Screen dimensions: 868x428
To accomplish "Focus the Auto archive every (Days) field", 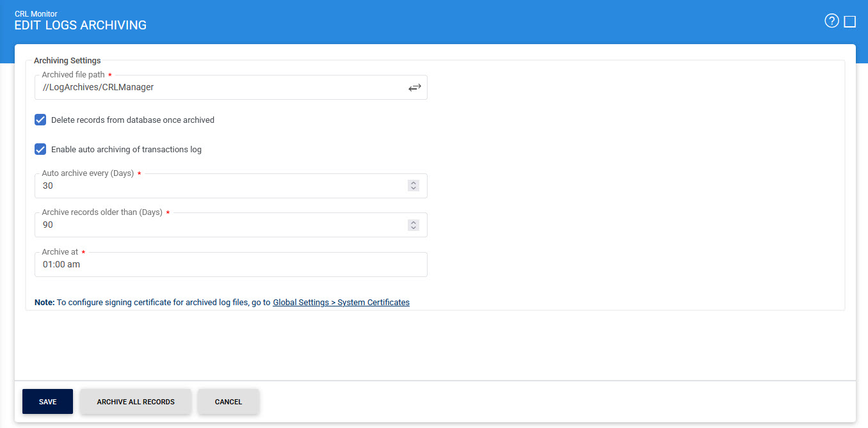I will click(218, 186).
